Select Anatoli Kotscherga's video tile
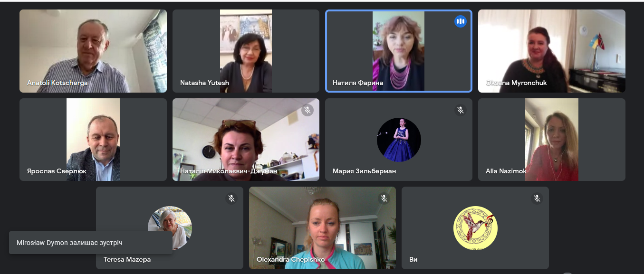The image size is (644, 274). point(93,51)
